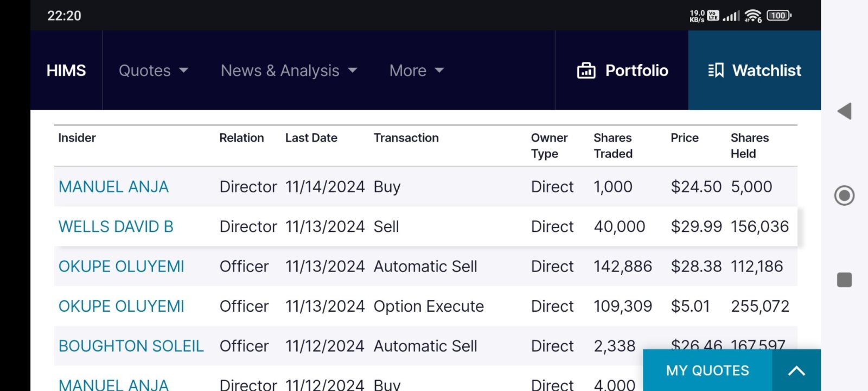Select the 109,309 shares traded cell
Image resolution: width=868 pixels, height=391 pixels.
pyautogui.click(x=623, y=306)
